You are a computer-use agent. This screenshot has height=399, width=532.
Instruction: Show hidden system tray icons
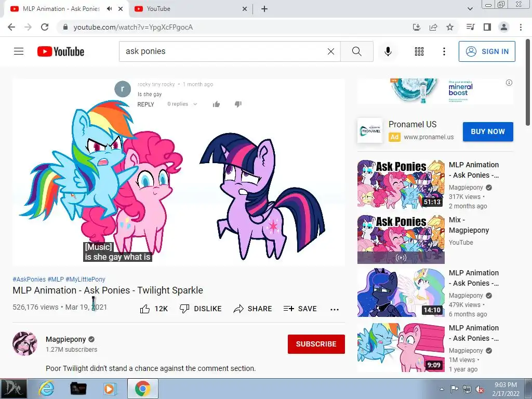point(442,390)
